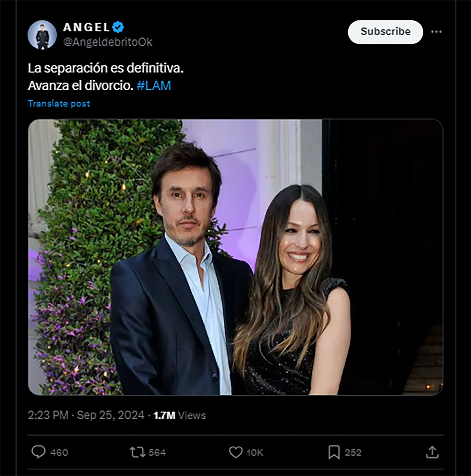The width and height of the screenshot is (471, 476).
Task: Open the three-dot more options menu
Action: click(436, 32)
